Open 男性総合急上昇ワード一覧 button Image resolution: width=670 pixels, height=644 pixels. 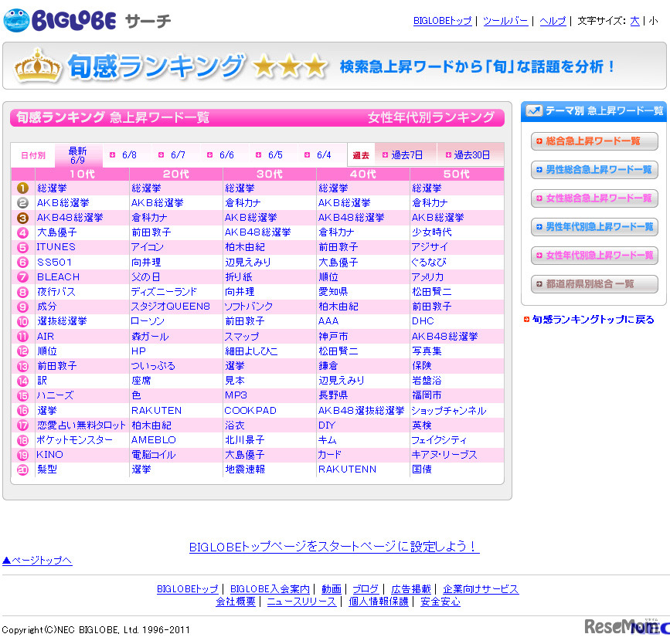pos(593,170)
